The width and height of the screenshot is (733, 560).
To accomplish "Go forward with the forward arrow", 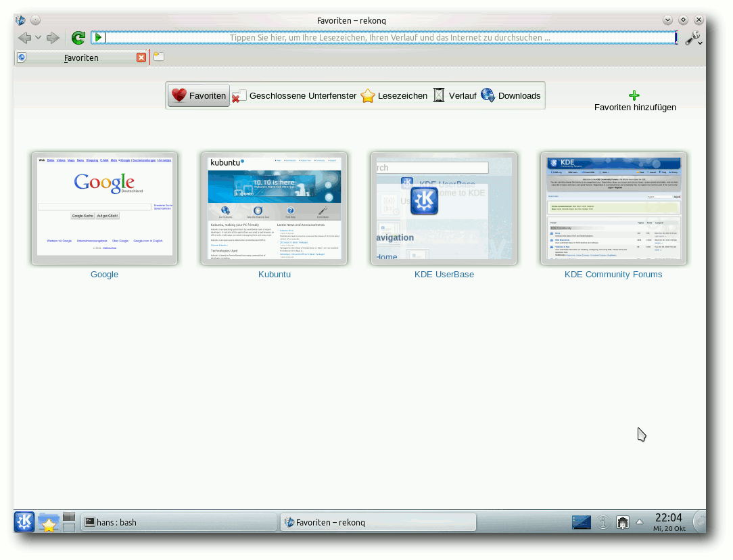I will [53, 37].
